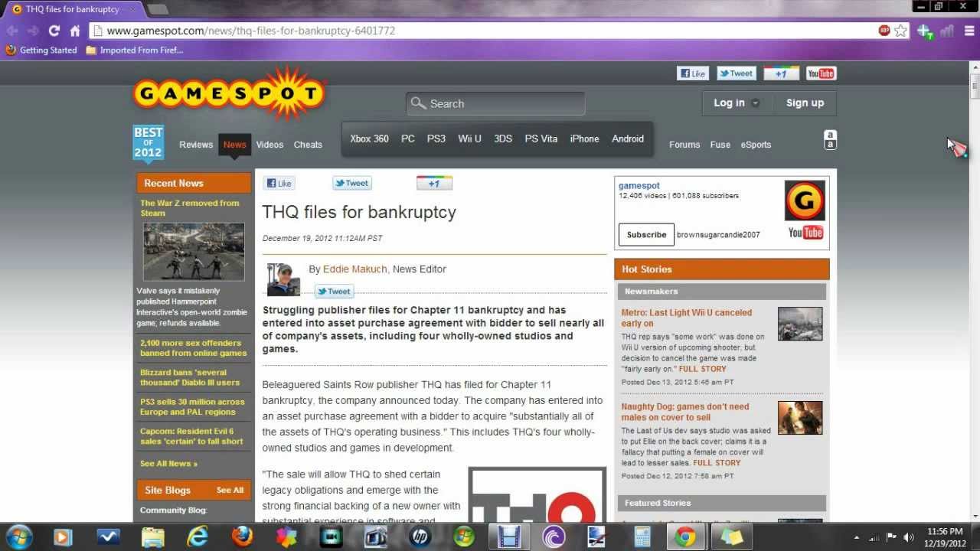Click volume speaker icon in system tray
The width and height of the screenshot is (980, 551).
click(x=909, y=537)
